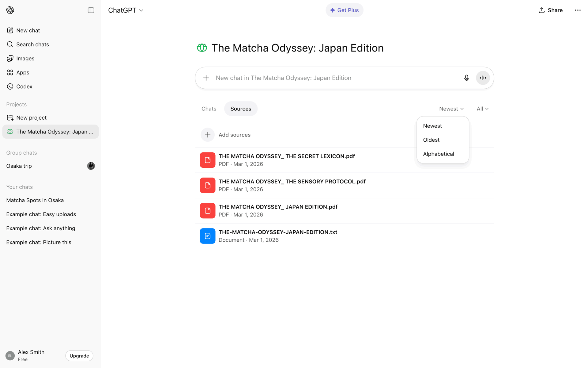This screenshot has width=588, height=368.
Task: Click the red PDF icon of SENSORY PROTOCOL
Action: tap(208, 185)
